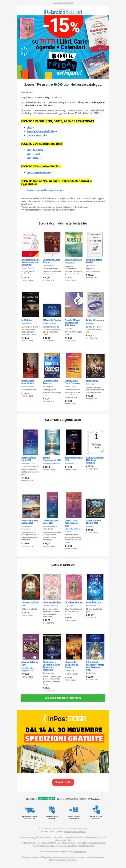Follow the Libri Bompiani link
Viewport: 126px width, 868px height.
[x=35, y=150]
